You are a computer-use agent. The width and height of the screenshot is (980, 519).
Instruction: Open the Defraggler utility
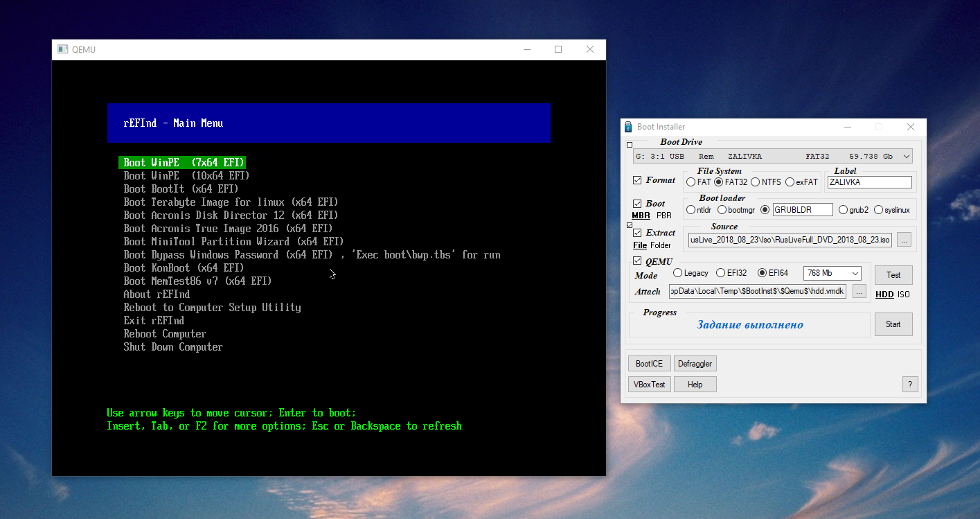click(695, 364)
